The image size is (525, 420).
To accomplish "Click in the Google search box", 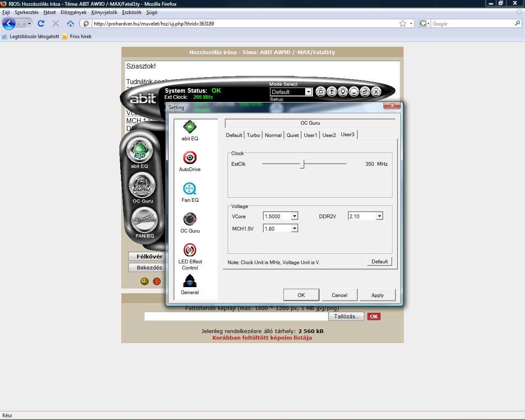I will (472, 23).
